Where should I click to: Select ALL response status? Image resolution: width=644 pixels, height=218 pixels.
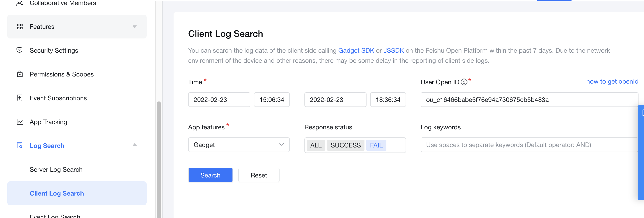(x=316, y=145)
